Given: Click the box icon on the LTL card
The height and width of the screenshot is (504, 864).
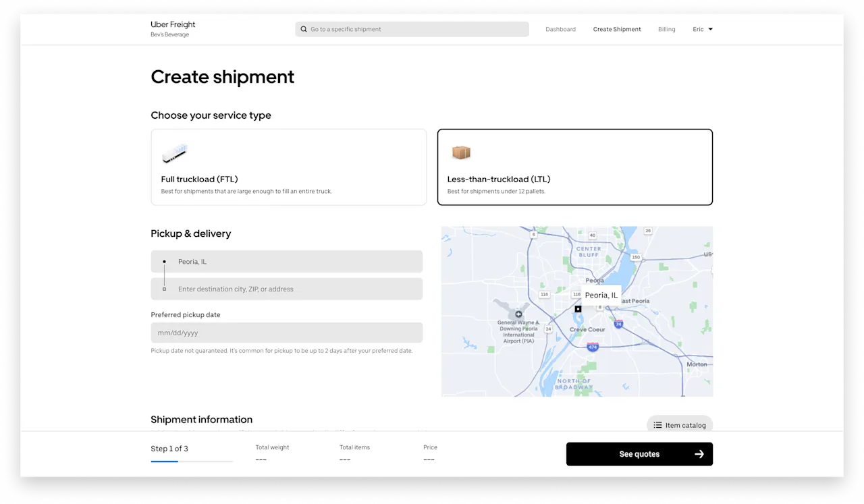Looking at the screenshot, I should point(461,152).
